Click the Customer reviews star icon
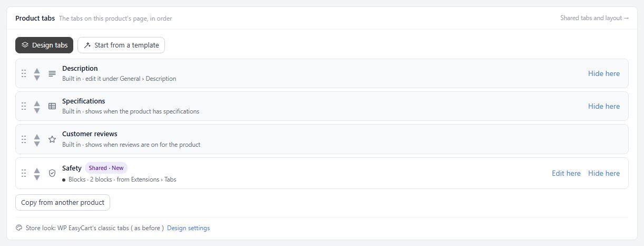This screenshot has height=246, width=644. click(52, 139)
